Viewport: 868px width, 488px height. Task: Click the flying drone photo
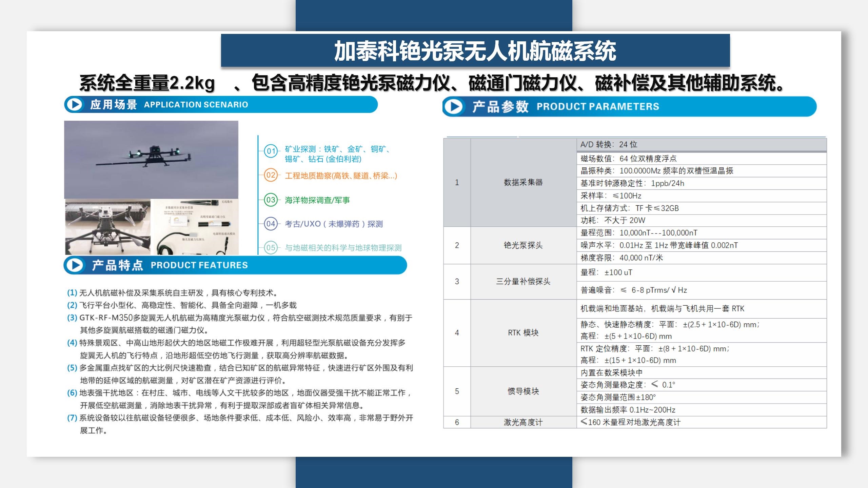[x=151, y=160]
